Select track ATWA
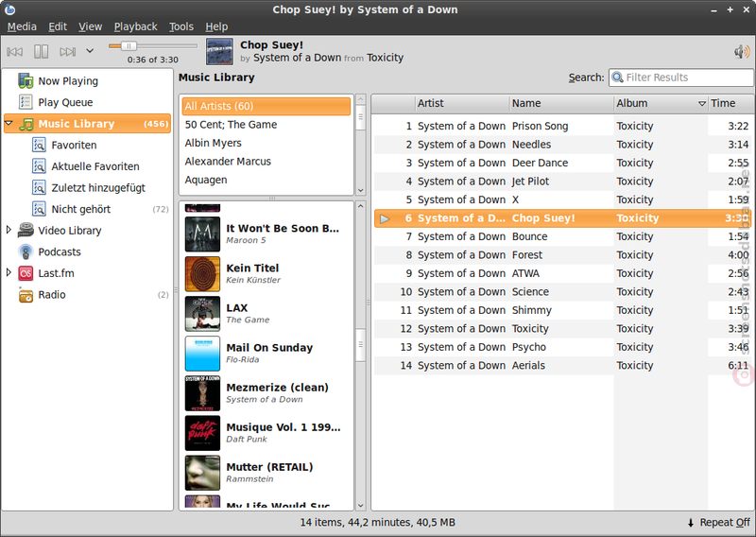756x537 pixels. [562, 273]
